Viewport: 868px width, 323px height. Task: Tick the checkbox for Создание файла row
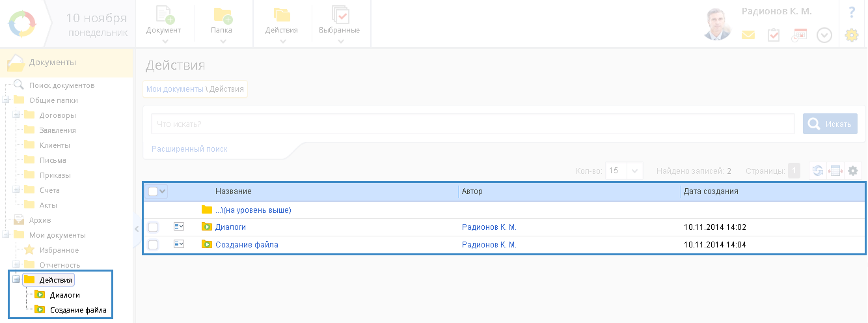(153, 245)
